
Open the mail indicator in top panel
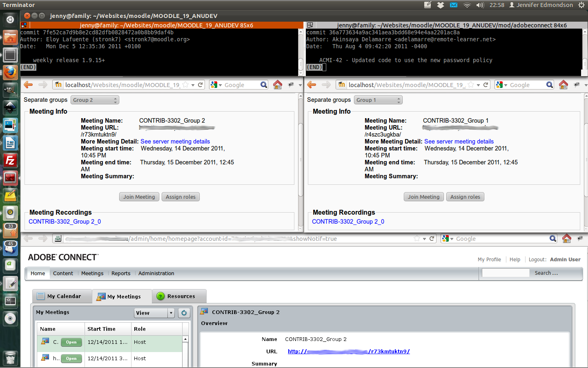pos(454,5)
